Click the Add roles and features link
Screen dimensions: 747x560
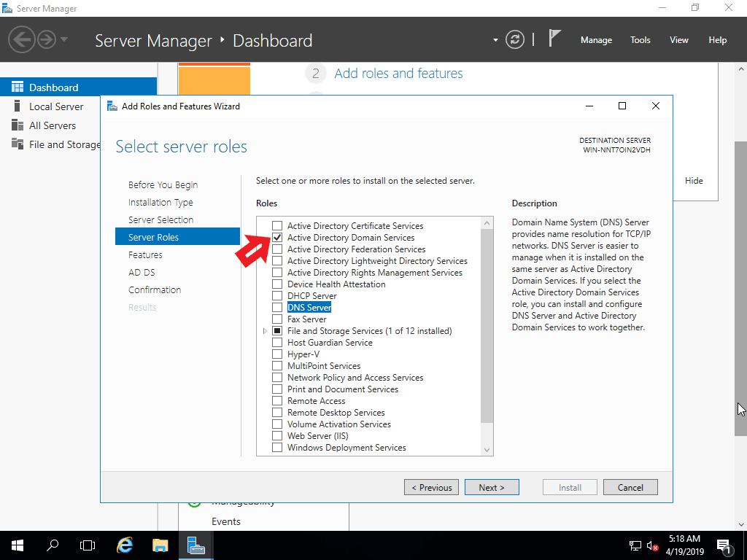coord(398,74)
